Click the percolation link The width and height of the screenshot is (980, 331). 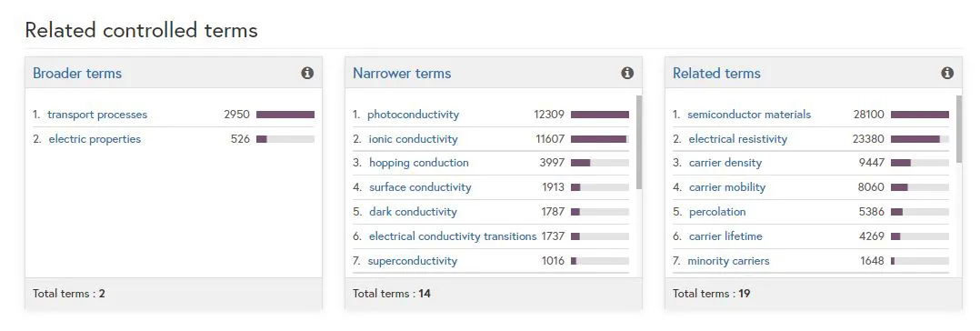coord(717,212)
